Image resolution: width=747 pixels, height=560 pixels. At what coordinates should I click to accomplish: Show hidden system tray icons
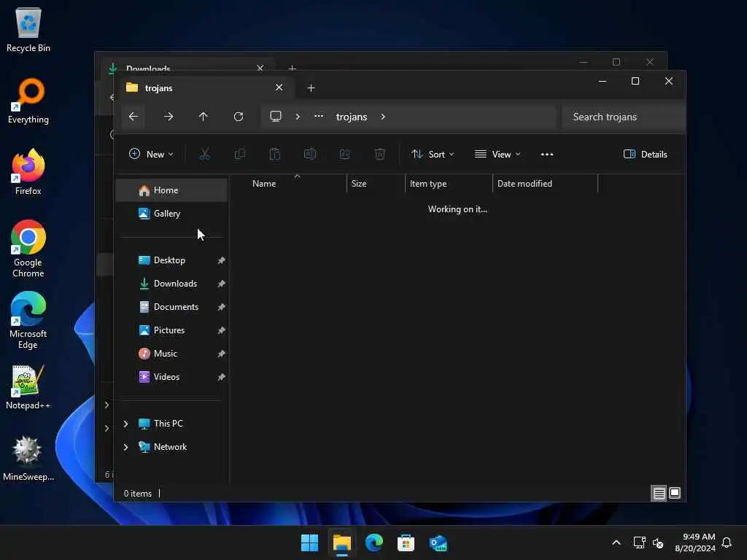click(616, 542)
